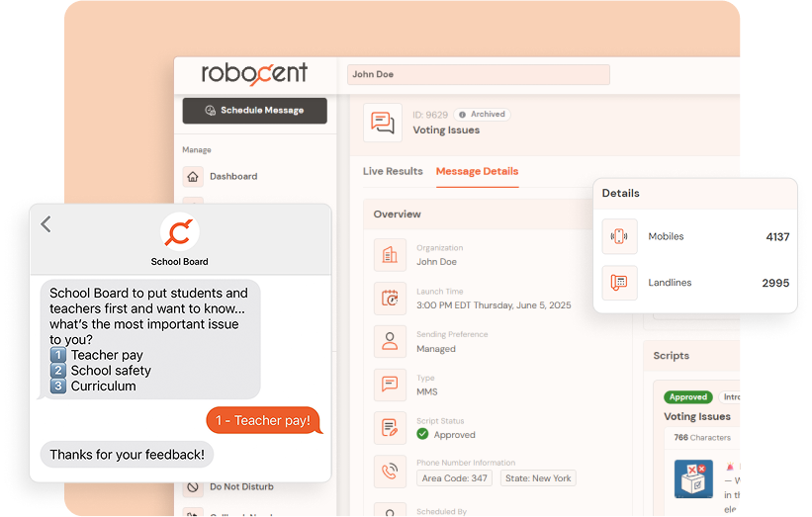Screen dimensions: 812x517
Task: Click the Voting Issues message icon
Action: coord(382,123)
